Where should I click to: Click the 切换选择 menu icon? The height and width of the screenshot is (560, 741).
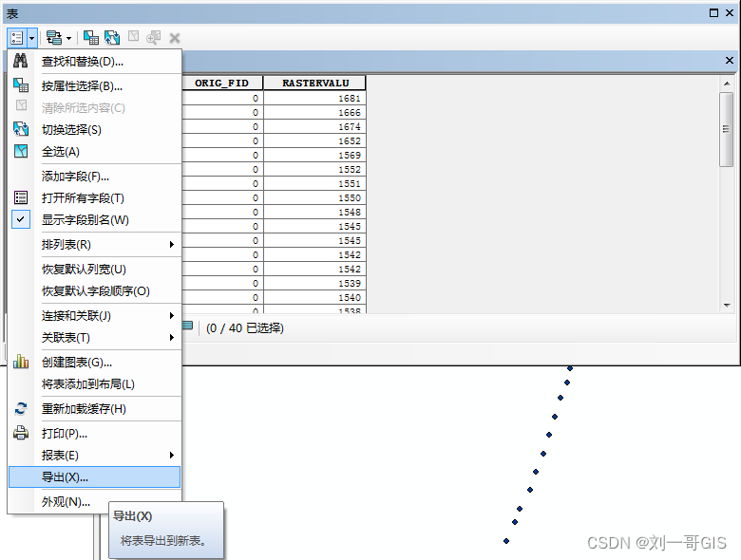coord(20,129)
